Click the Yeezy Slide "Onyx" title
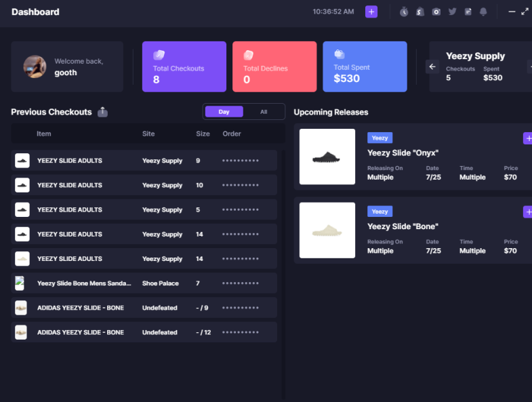Image resolution: width=532 pixels, height=402 pixels. pos(403,153)
